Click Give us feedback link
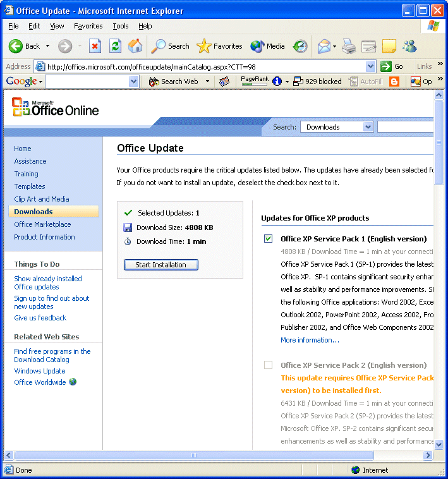 (x=40, y=318)
